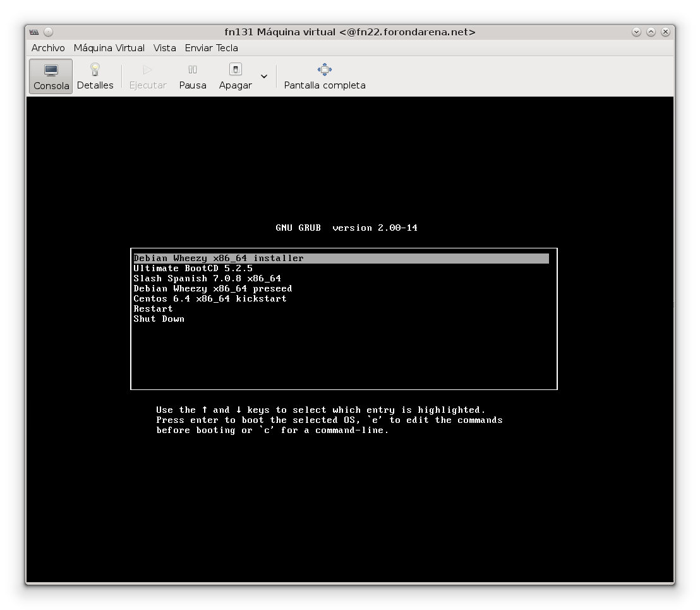Click the round pin button in the title bar

pyautogui.click(x=48, y=32)
